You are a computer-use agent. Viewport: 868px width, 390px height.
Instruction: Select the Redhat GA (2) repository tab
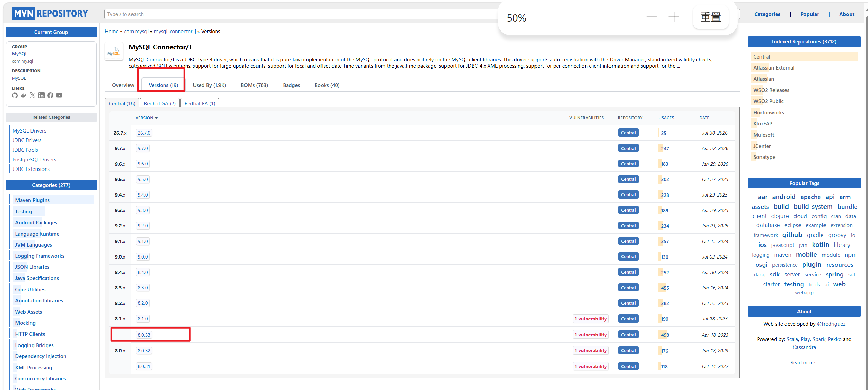pos(160,103)
